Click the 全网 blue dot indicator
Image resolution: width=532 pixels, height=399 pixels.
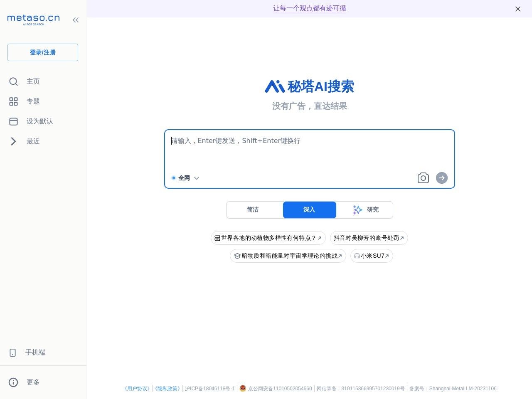pos(174,178)
